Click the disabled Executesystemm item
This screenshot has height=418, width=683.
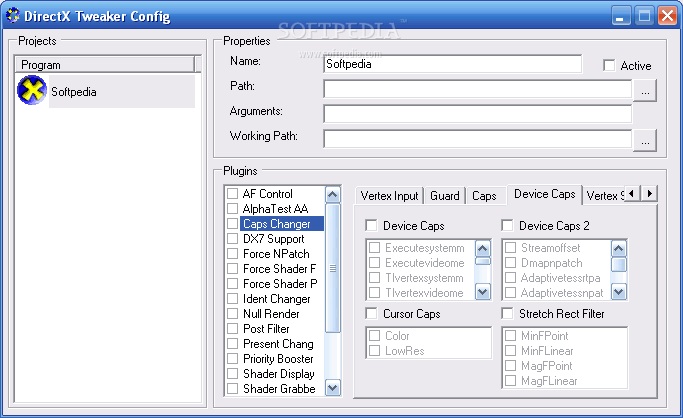tap(425, 248)
